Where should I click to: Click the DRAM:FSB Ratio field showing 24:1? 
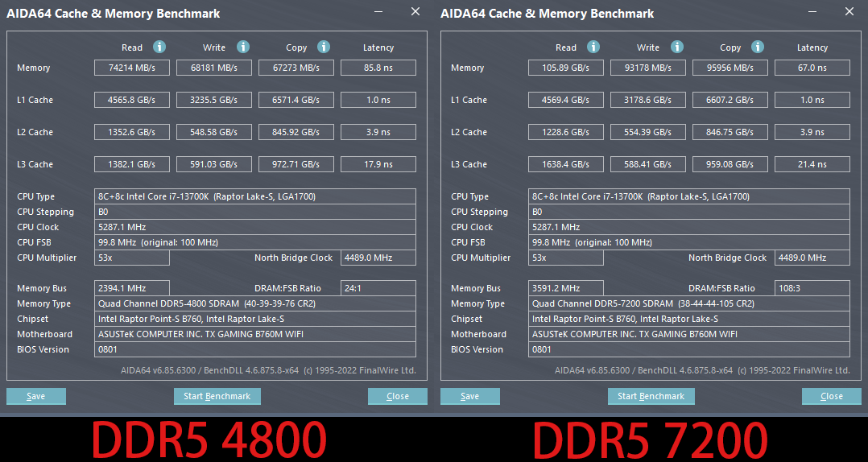378,288
